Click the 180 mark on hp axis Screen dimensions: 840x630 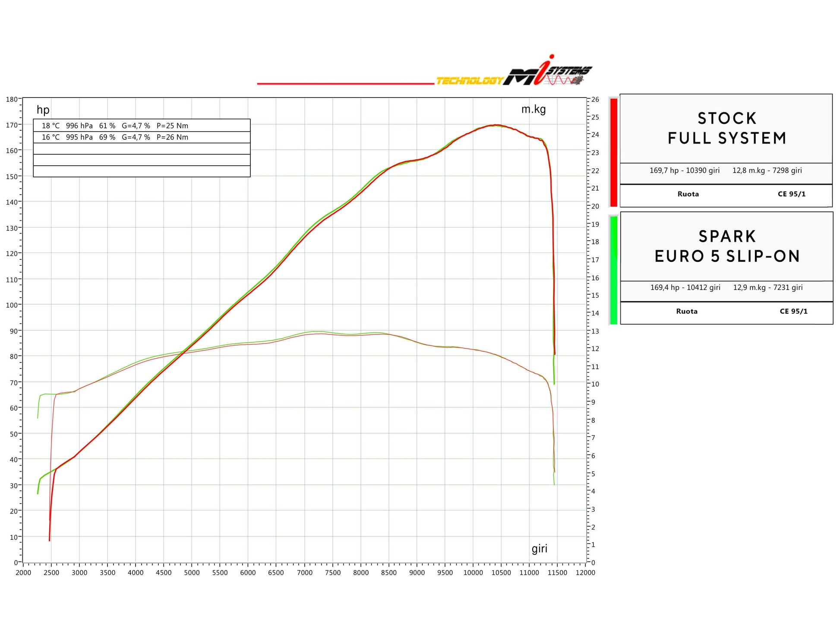[x=12, y=99]
